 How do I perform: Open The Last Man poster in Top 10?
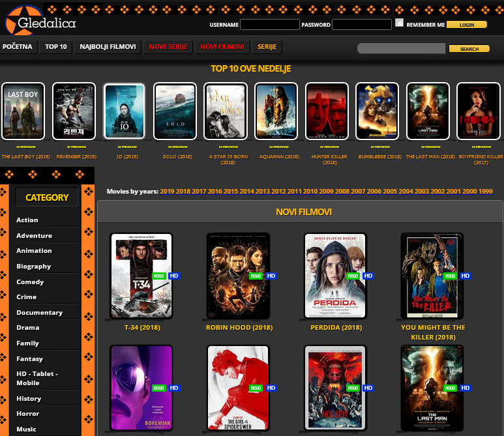[428, 111]
